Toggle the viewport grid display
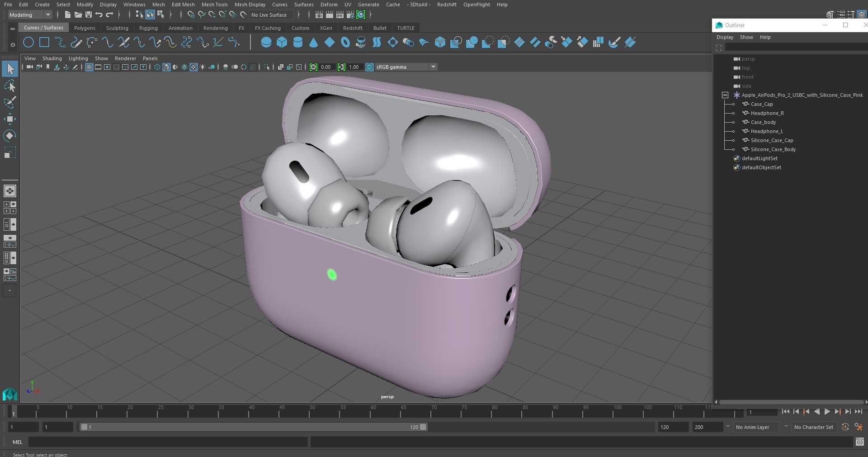 [89, 67]
